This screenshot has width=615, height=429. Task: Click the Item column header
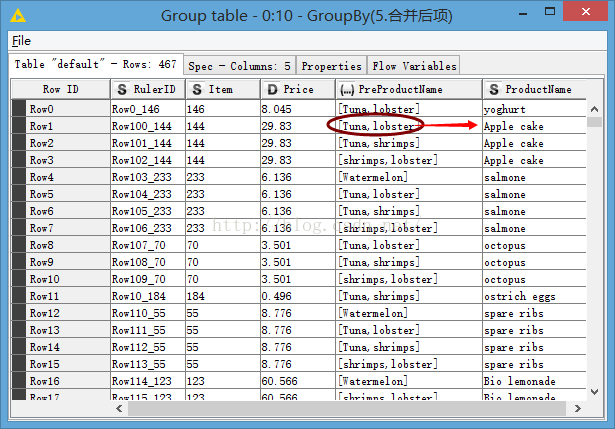pyautogui.click(x=222, y=89)
